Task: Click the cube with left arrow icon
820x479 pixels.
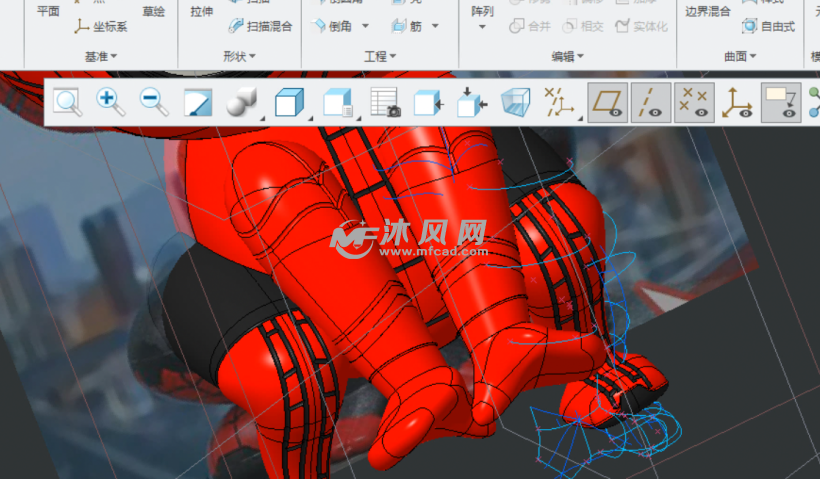Action: pos(428,102)
